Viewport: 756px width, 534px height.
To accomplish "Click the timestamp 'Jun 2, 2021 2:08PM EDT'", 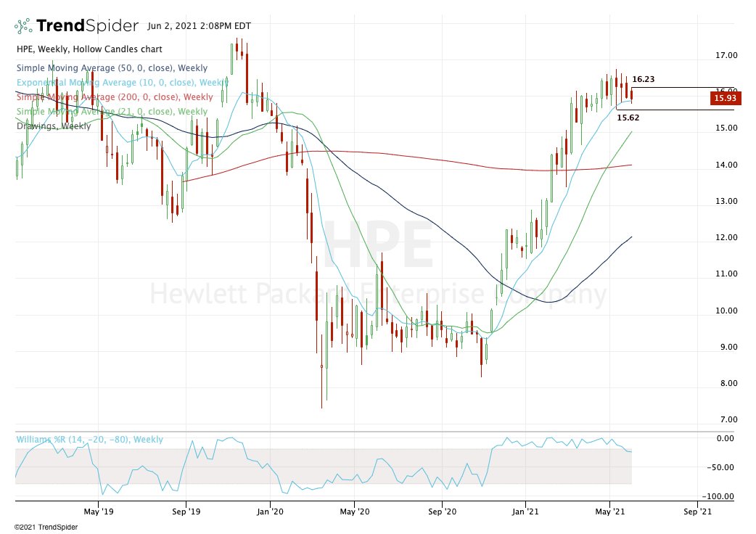I will coord(199,26).
